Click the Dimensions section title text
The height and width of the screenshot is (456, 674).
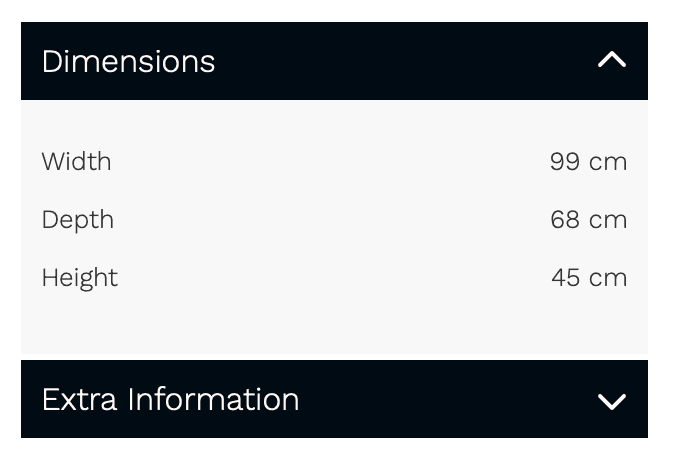(128, 61)
